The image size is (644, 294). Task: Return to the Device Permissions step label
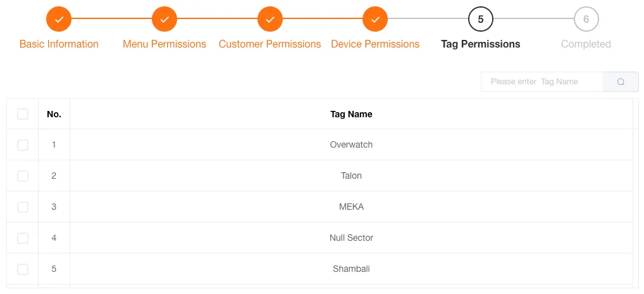[x=375, y=44]
